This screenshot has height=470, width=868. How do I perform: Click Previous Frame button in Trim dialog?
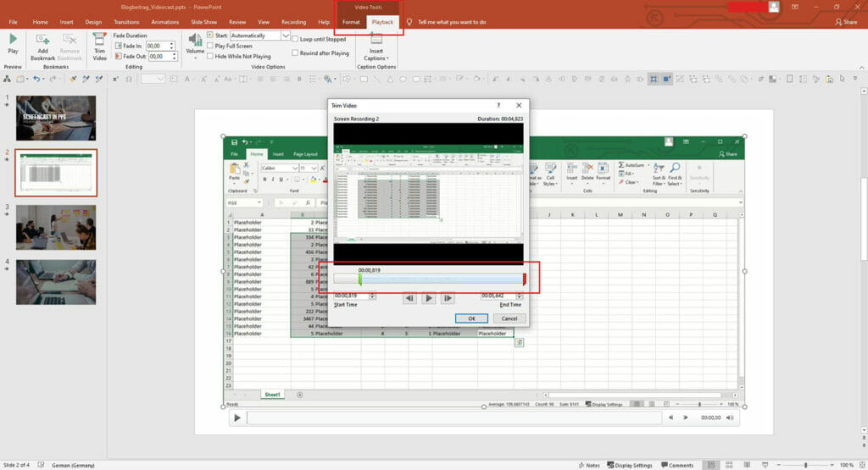(409, 298)
